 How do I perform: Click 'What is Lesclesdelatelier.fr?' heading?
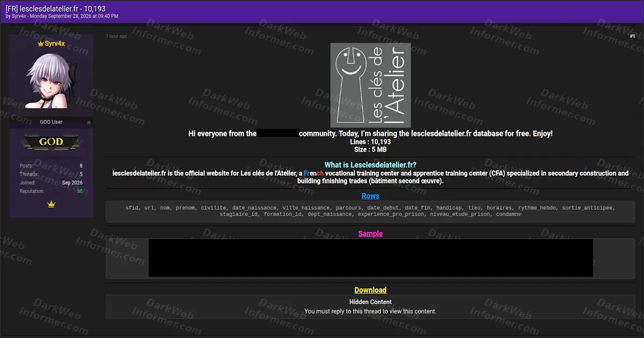370,165
